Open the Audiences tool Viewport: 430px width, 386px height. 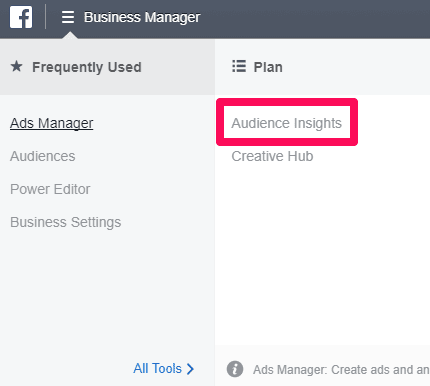click(43, 156)
